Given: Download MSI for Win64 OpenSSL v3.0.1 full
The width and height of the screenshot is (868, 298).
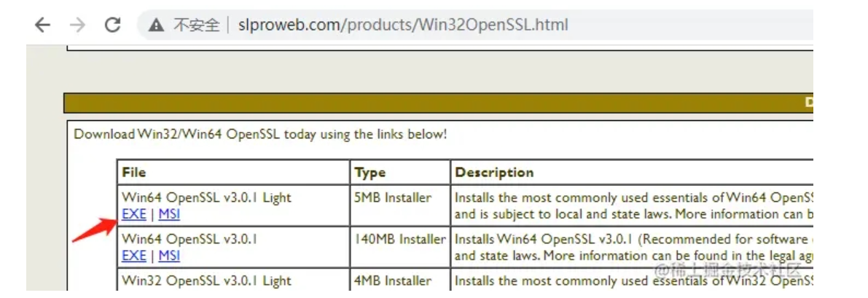Looking at the screenshot, I should coord(169,255).
